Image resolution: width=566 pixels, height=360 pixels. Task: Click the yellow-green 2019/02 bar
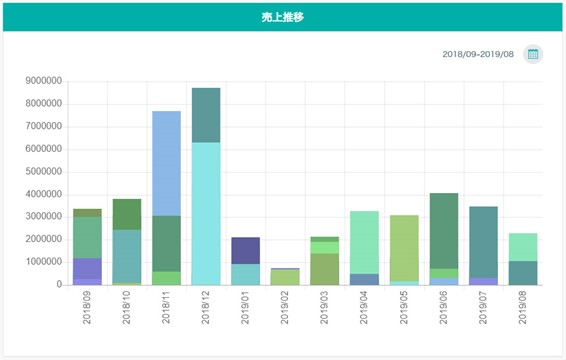pos(285,277)
